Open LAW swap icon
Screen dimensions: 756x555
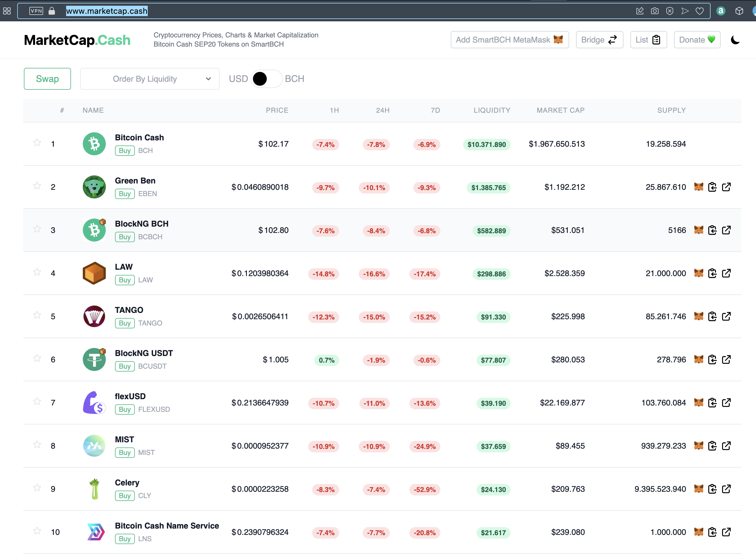pyautogui.click(x=712, y=273)
